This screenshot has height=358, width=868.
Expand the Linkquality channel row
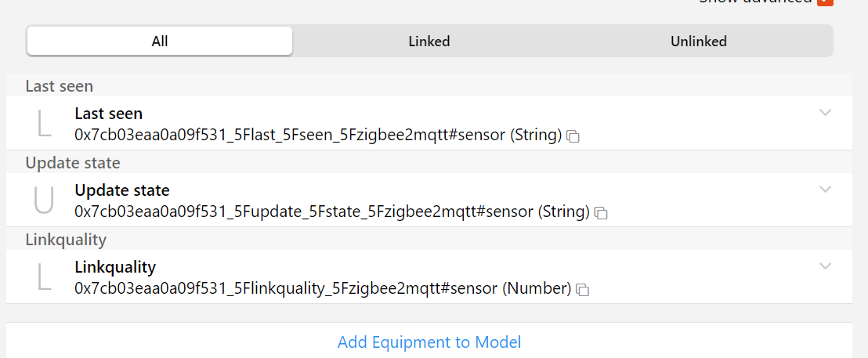[x=825, y=266]
